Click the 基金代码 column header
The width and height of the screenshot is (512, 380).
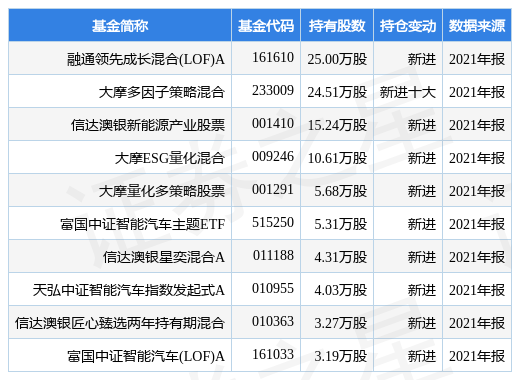266,26
